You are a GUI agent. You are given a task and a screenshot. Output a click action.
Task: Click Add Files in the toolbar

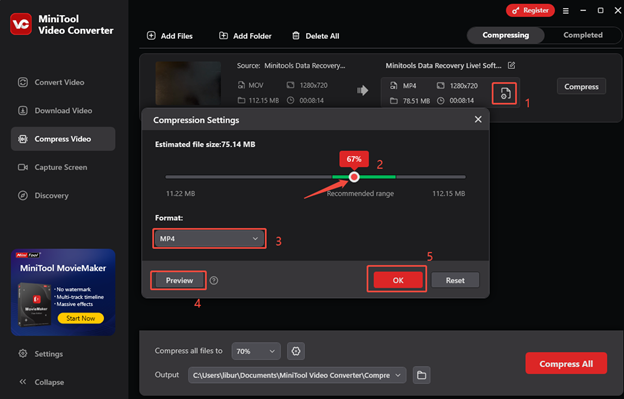coord(170,36)
